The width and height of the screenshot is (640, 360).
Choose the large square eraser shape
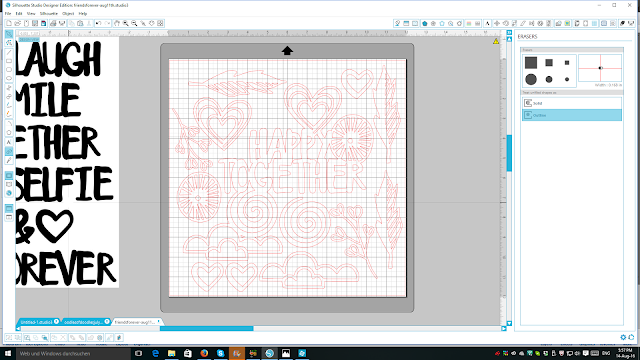point(531,62)
